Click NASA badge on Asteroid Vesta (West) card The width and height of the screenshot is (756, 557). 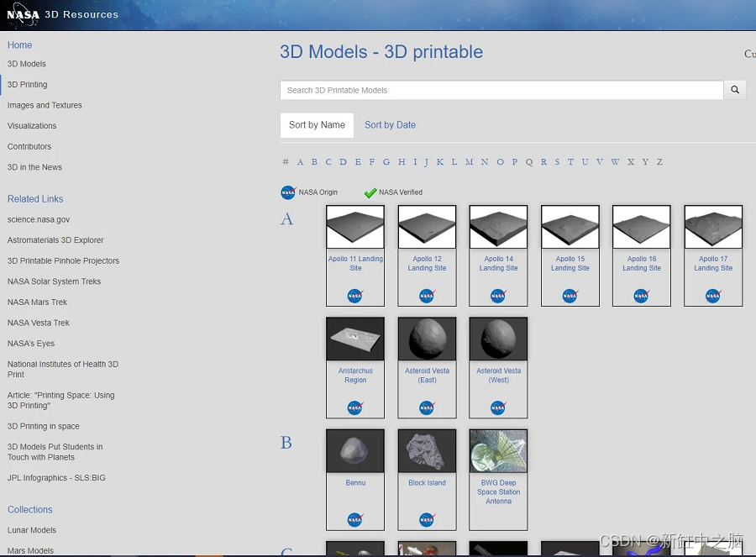pyautogui.click(x=498, y=408)
